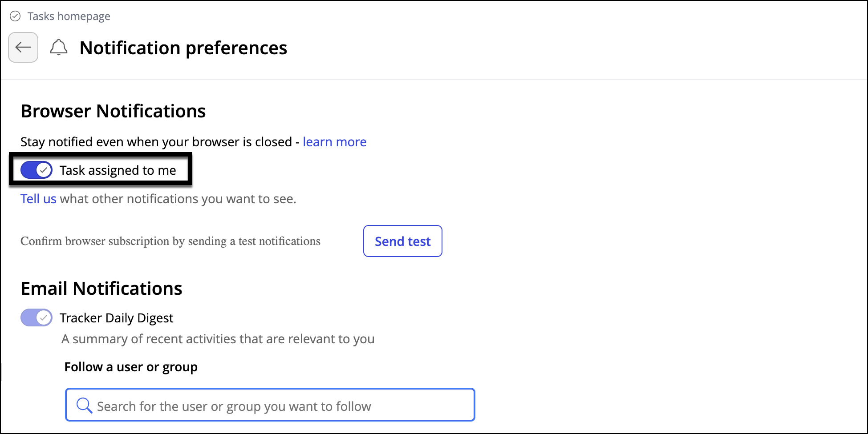This screenshot has height=434, width=868.
Task: Click the Confirm browser subscription text
Action: click(x=170, y=241)
